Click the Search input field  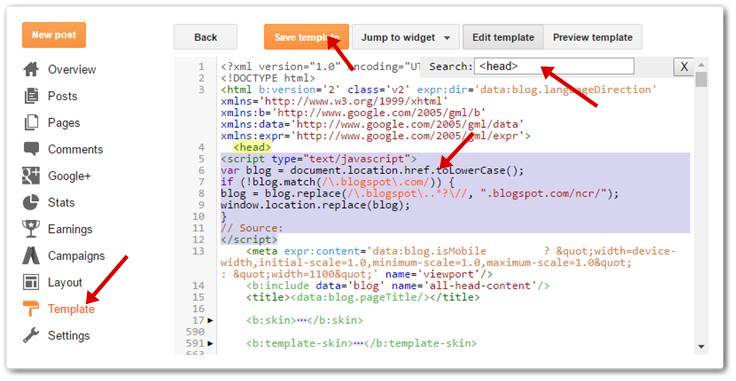(554, 67)
